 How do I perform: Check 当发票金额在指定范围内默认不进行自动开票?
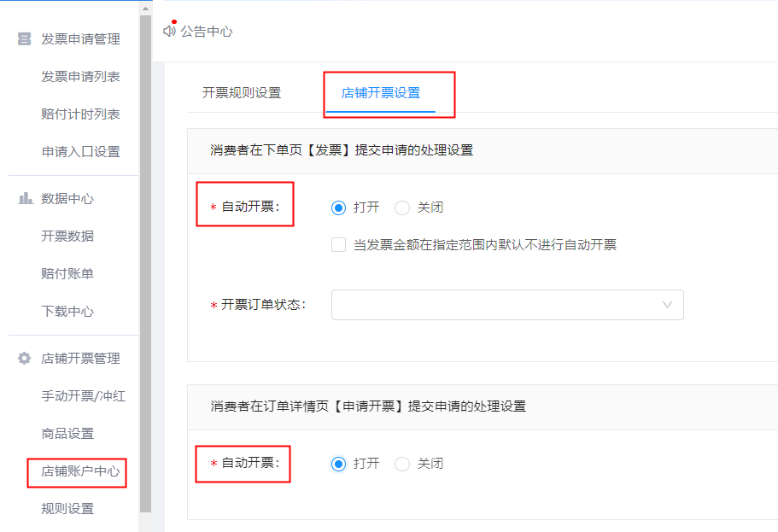coord(338,245)
